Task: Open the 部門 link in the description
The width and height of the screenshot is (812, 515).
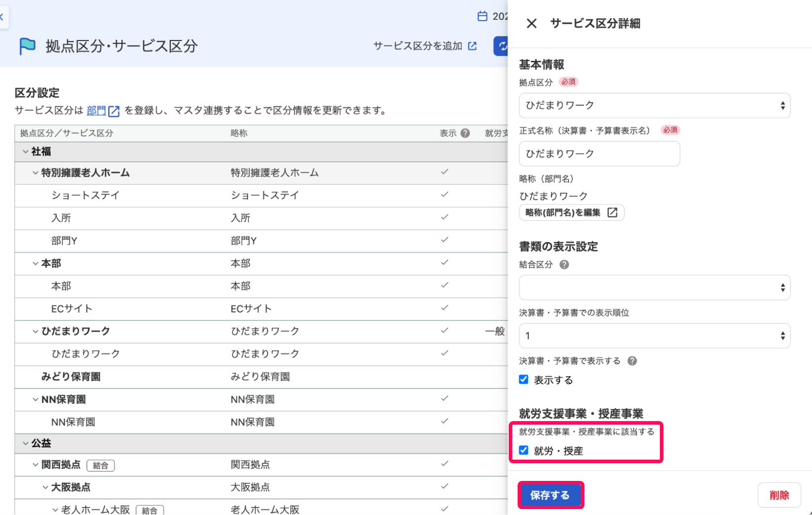Action: [96, 111]
